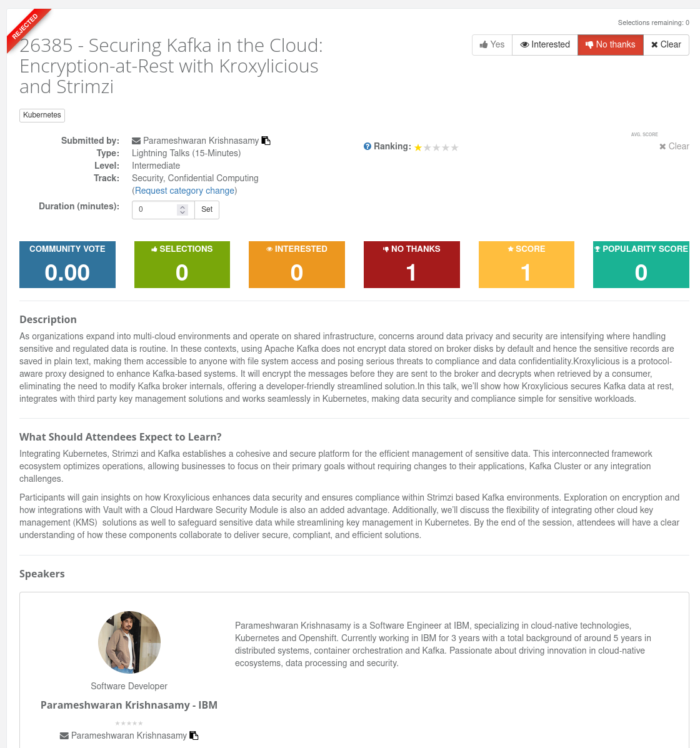The height and width of the screenshot is (748, 700).
Task: Open Request category change link
Action: (185, 191)
